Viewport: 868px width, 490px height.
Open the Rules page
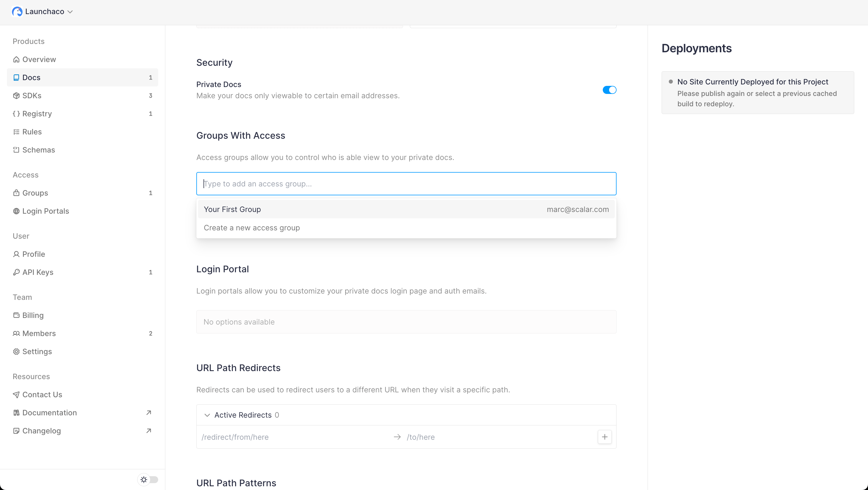click(x=82, y=132)
